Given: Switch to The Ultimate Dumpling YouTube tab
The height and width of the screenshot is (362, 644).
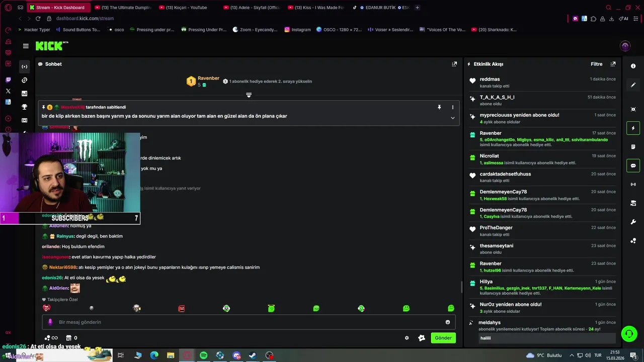Looking at the screenshot, I should (x=123, y=8).
